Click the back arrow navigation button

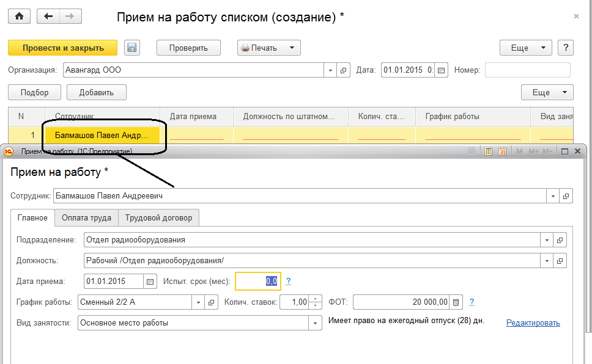[49, 16]
